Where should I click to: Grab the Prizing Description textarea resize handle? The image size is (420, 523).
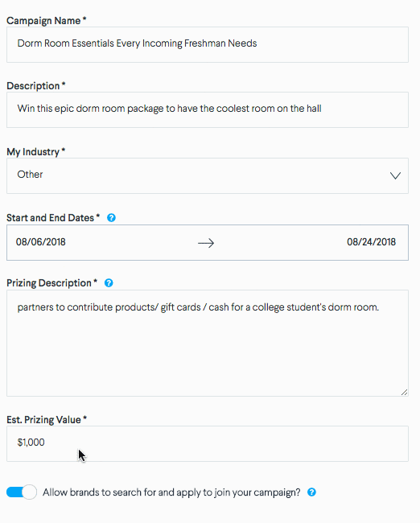point(405,393)
